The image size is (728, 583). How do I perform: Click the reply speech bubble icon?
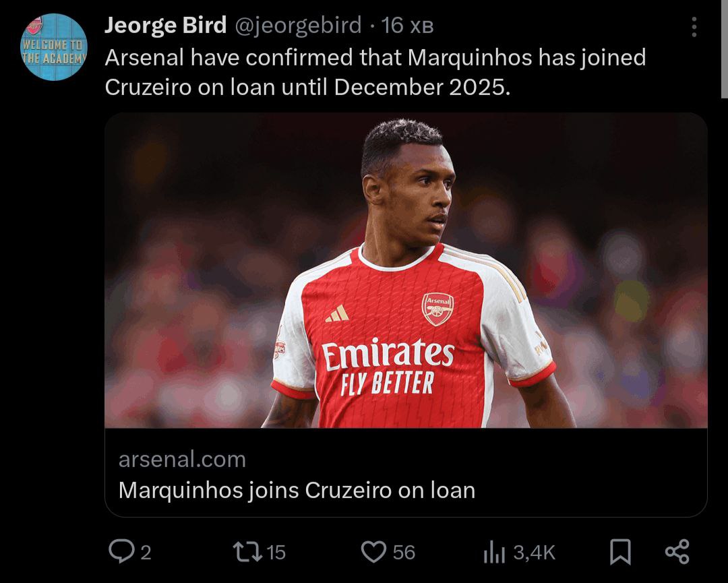(x=121, y=553)
